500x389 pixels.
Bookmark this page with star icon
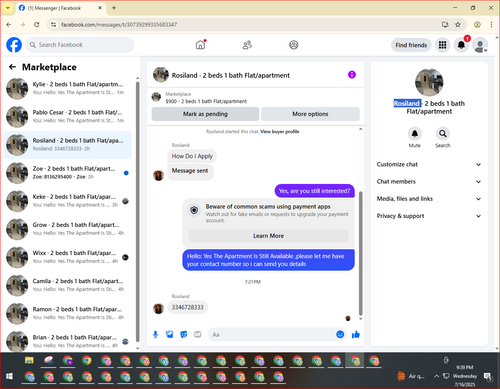[458, 24]
